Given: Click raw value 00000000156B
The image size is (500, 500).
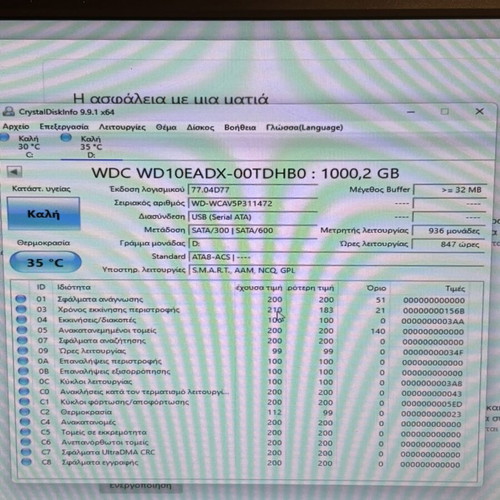Looking at the screenshot, I should pyautogui.click(x=433, y=311).
